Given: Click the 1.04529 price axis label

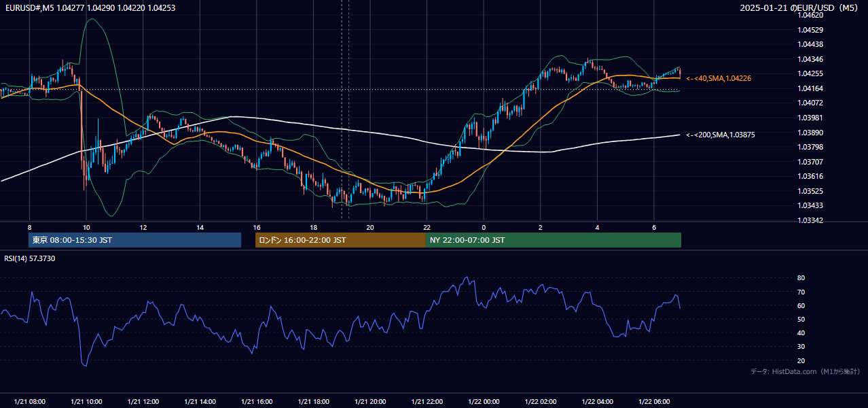Looking at the screenshot, I should 811,30.
